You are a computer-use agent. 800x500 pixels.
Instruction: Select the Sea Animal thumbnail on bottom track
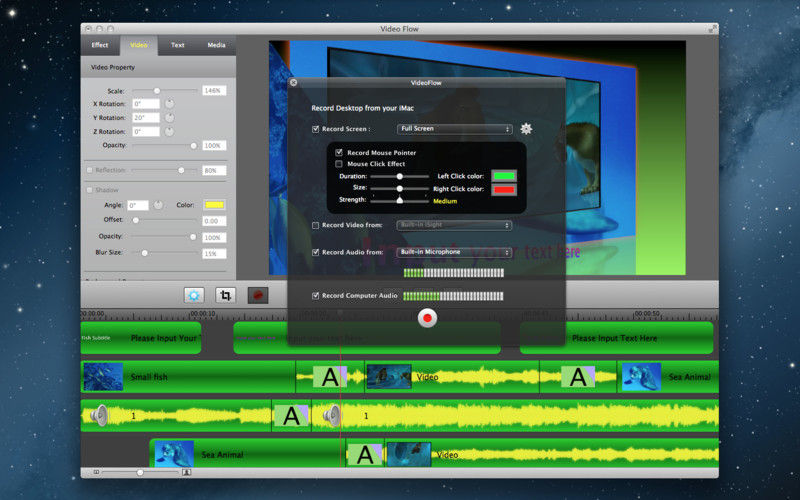(x=174, y=454)
